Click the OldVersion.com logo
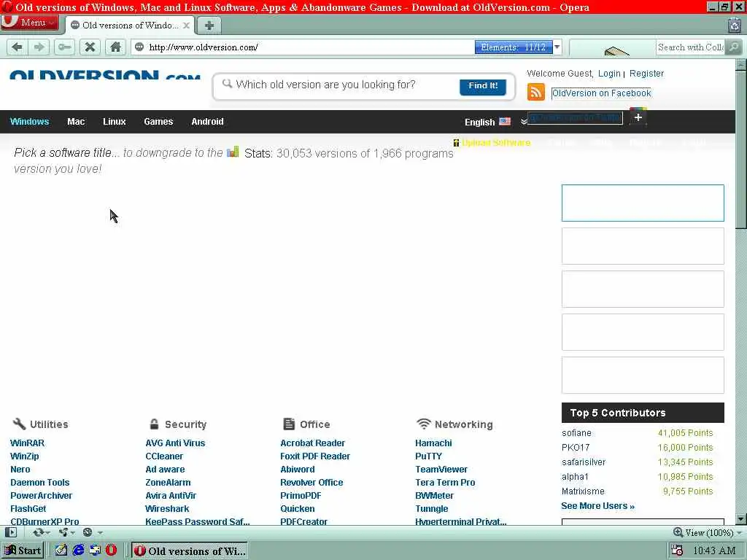 coord(105,74)
